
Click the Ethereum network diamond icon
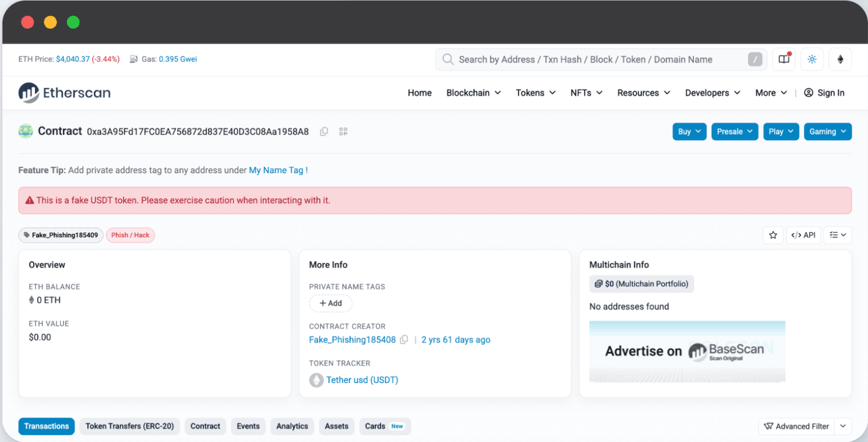tap(840, 59)
